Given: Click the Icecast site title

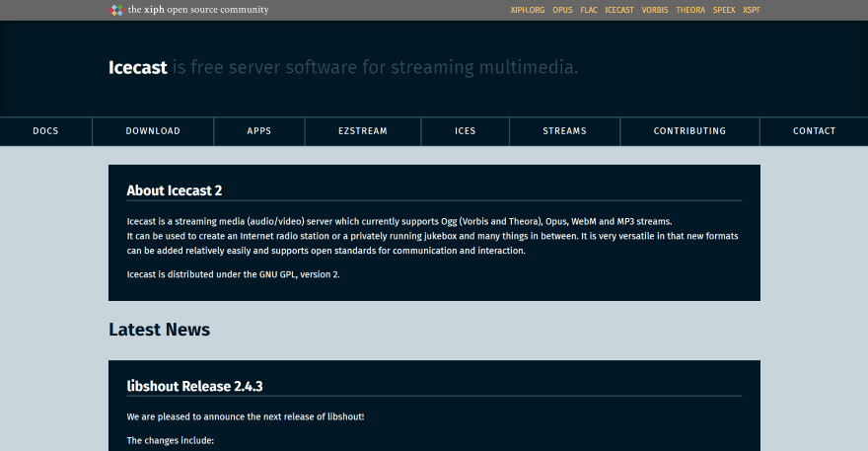Looking at the screenshot, I should (x=138, y=67).
